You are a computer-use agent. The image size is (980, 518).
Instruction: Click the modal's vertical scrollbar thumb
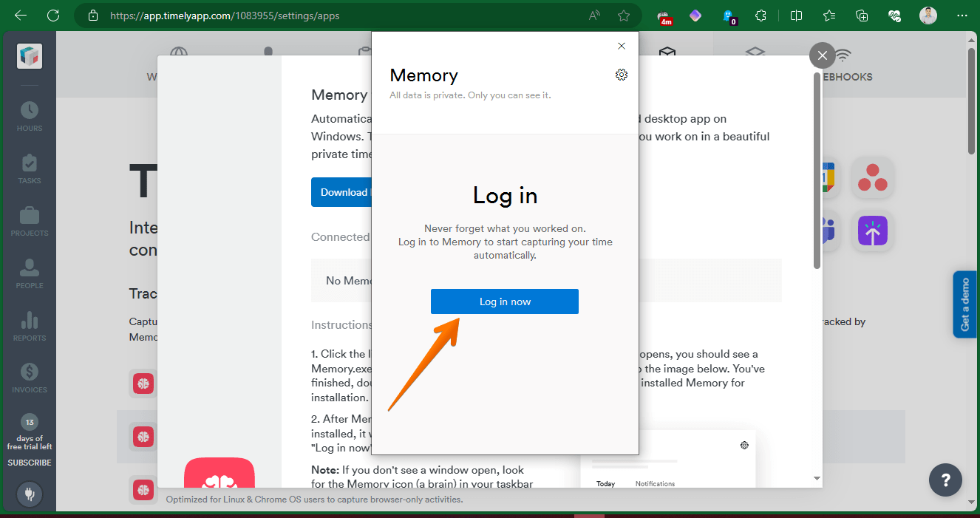coord(817,170)
